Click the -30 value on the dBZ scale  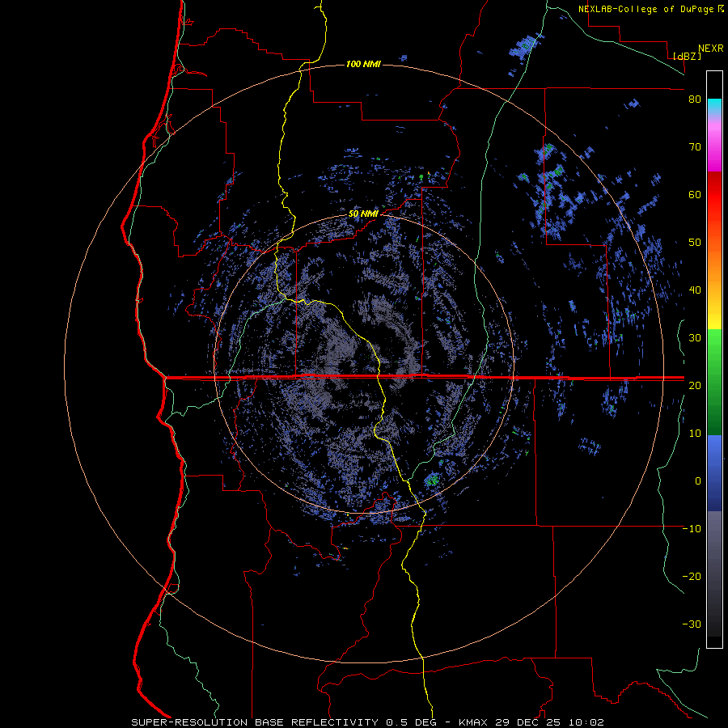[x=692, y=624]
